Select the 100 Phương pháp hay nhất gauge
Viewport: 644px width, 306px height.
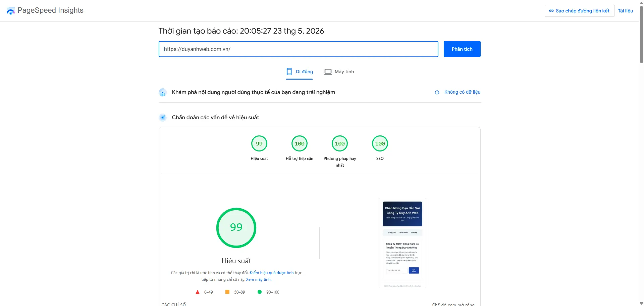click(x=340, y=144)
